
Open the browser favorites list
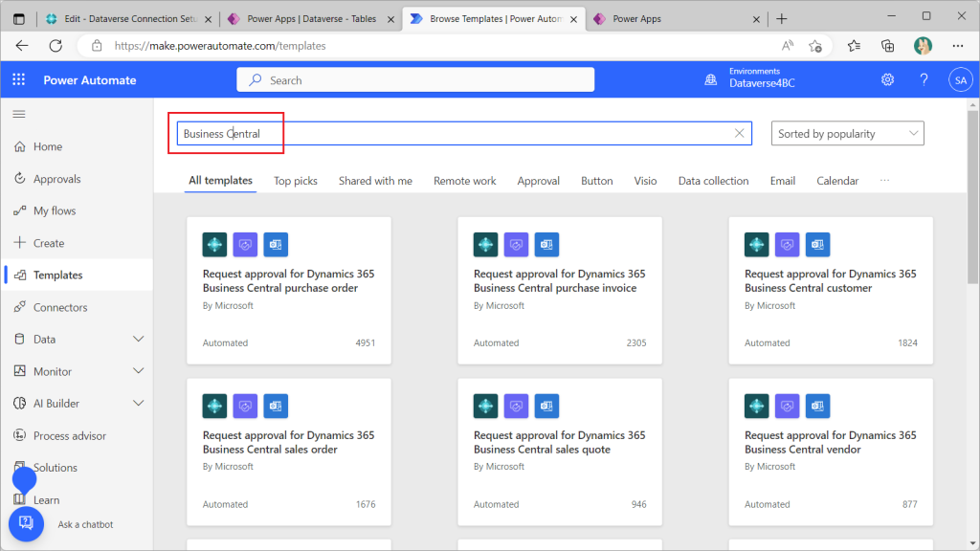point(854,46)
